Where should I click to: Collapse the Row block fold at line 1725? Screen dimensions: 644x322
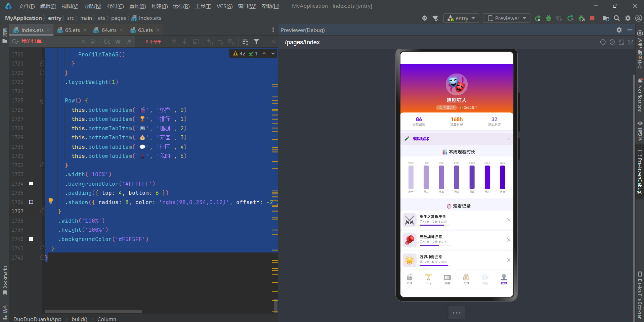point(42,100)
